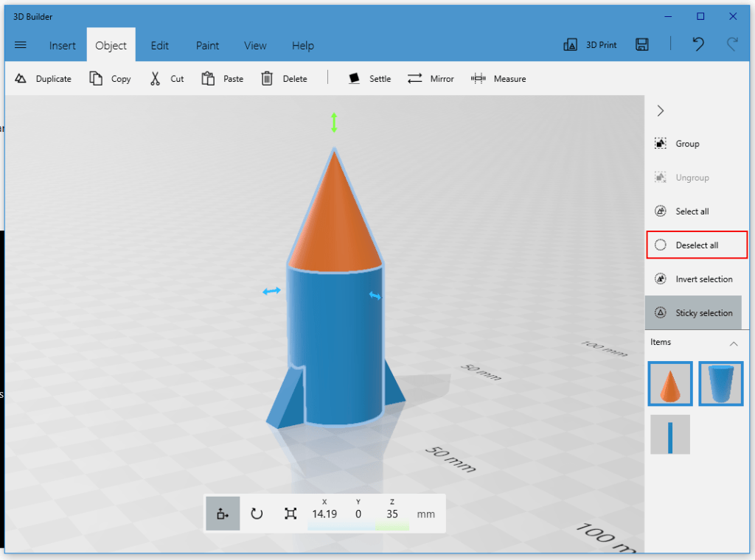Click the Undo arrow icon
The width and height of the screenshot is (755, 560).
698,44
